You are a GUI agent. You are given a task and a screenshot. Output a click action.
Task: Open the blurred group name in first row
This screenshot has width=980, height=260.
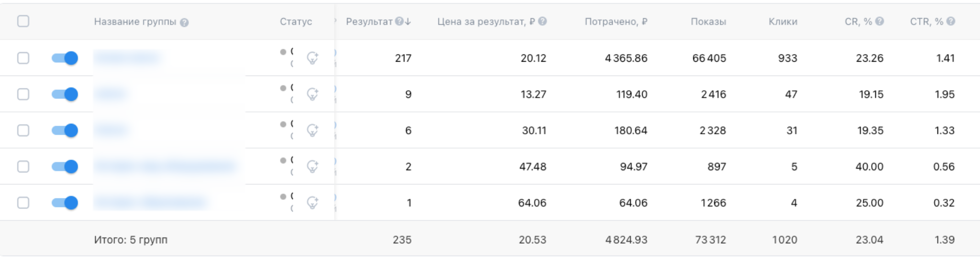coord(127,58)
